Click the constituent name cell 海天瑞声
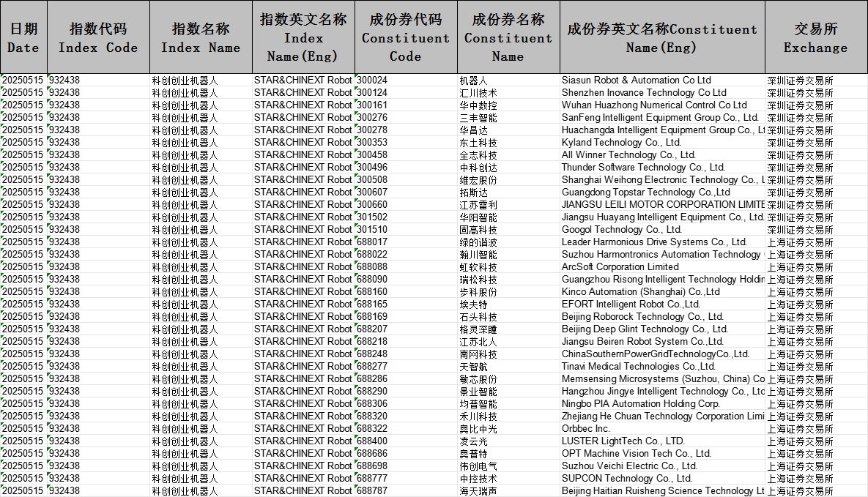 [508, 491]
